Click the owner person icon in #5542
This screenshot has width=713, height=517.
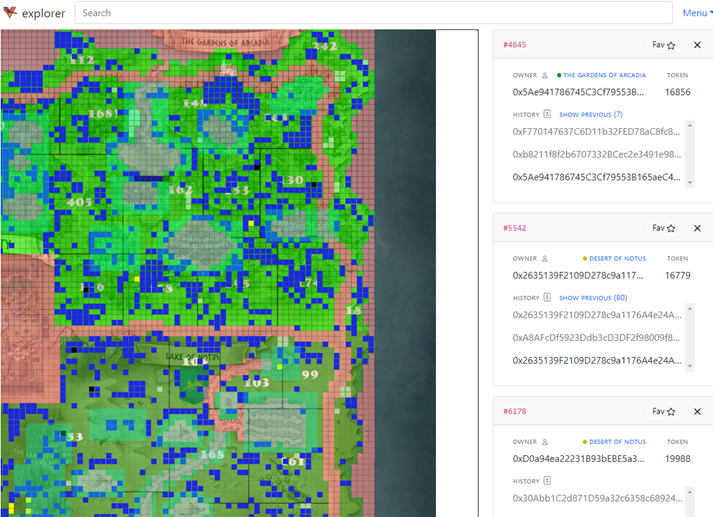point(545,258)
